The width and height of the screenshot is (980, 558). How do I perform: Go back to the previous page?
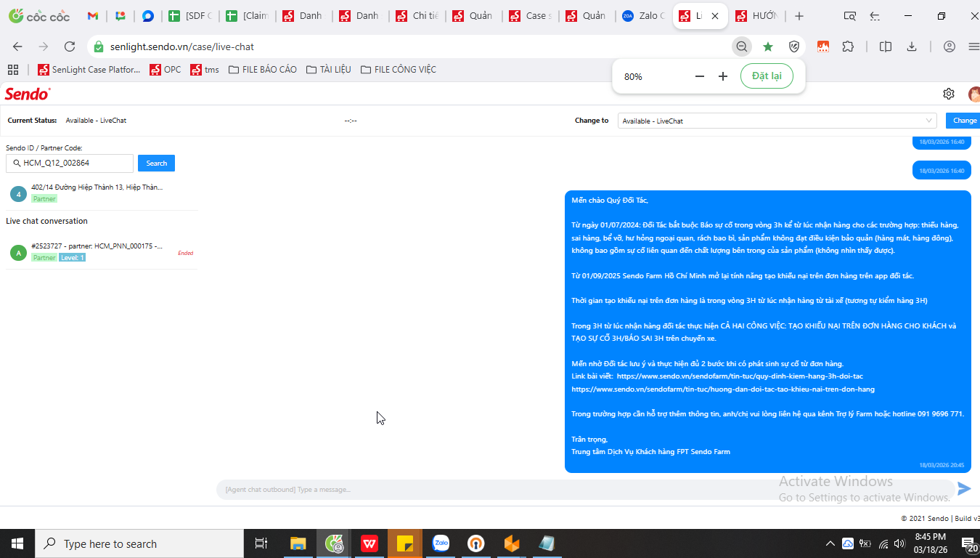click(17, 46)
